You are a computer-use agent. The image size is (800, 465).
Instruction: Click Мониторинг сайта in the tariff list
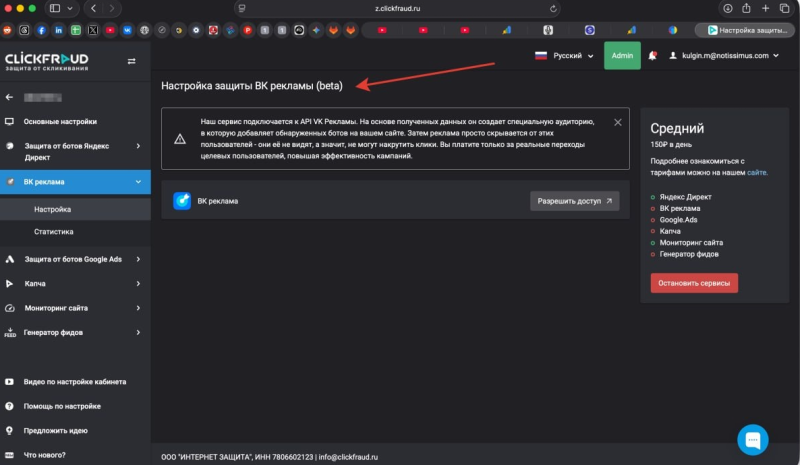(691, 243)
